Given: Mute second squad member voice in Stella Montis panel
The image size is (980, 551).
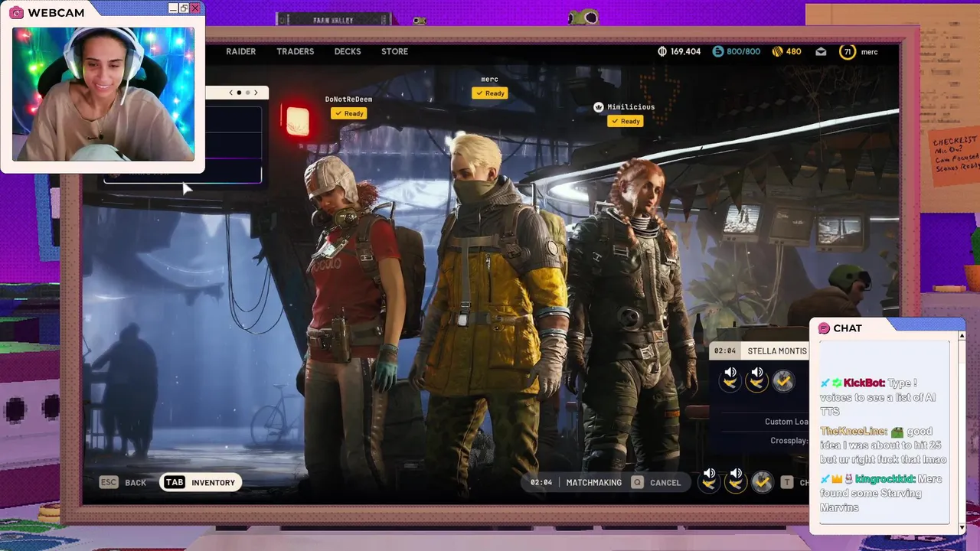Looking at the screenshot, I should point(756,379).
